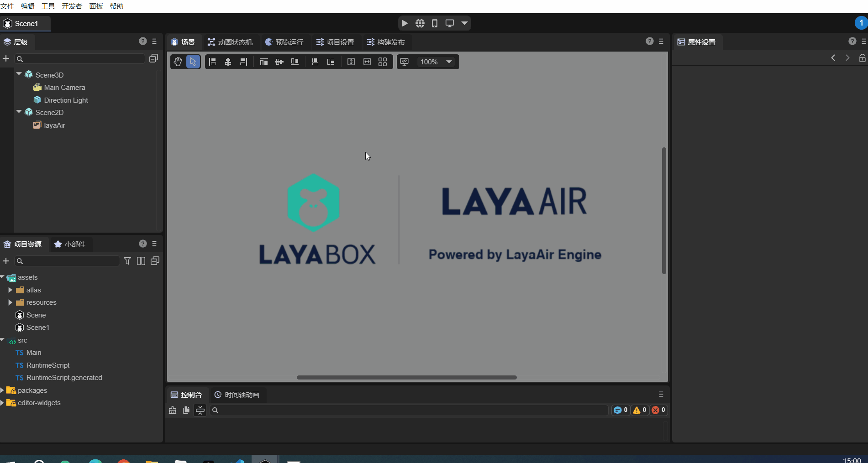Image resolution: width=868 pixels, height=463 pixels.
Task: Switch to the 动画状态机 tab
Action: tap(230, 42)
